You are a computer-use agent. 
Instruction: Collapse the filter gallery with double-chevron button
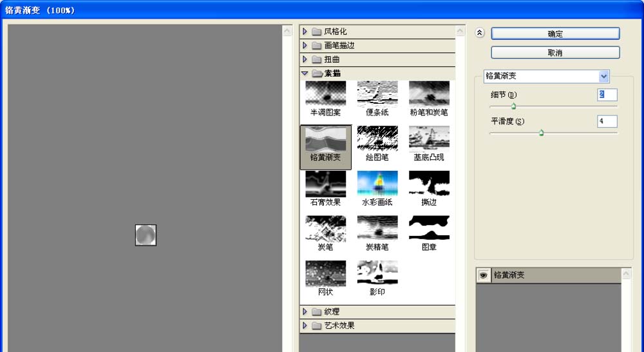(x=480, y=33)
